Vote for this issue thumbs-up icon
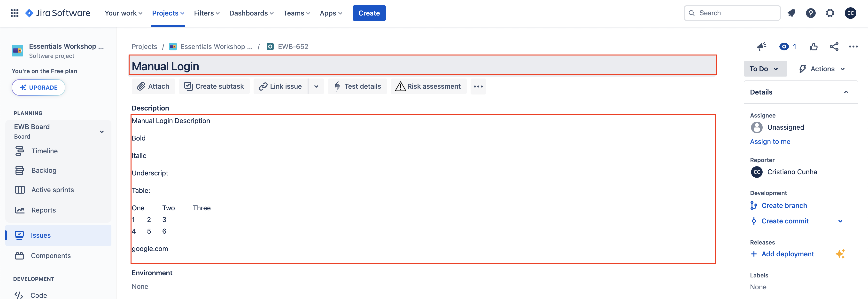Viewport: 868px width, 299px height. [814, 47]
